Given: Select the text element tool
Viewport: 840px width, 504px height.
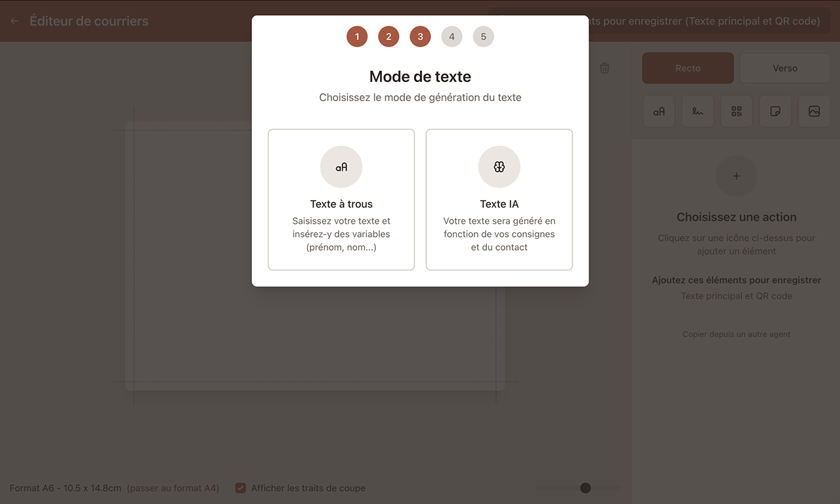Looking at the screenshot, I should 659,111.
